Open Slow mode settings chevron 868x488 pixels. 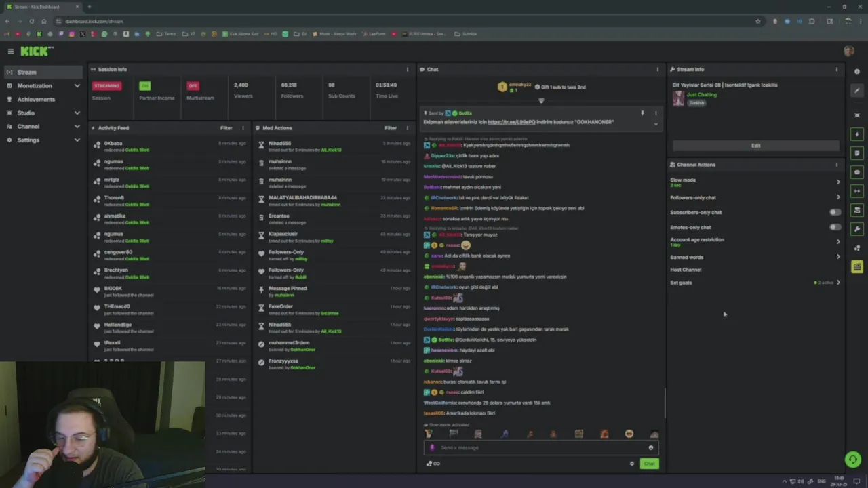[x=838, y=182]
